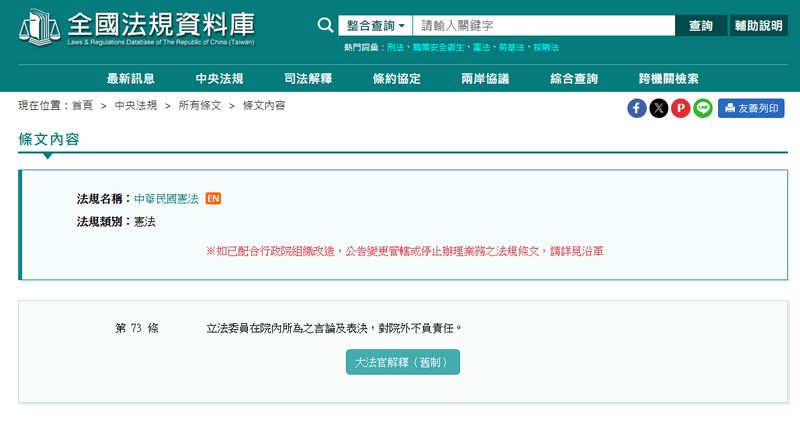Open the EN English version badge
The image size is (800, 429).
pos(213,198)
